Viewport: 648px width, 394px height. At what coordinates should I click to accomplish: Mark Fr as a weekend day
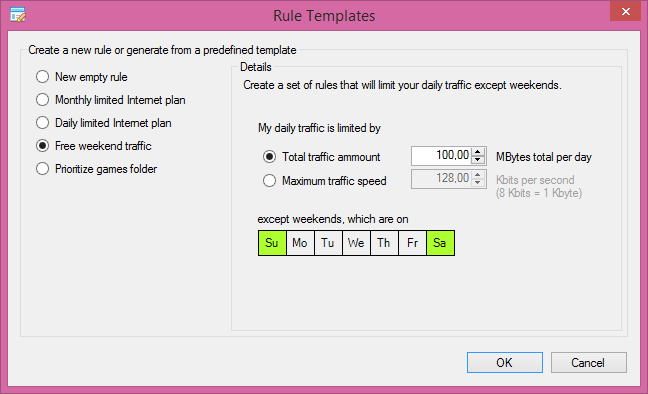412,243
